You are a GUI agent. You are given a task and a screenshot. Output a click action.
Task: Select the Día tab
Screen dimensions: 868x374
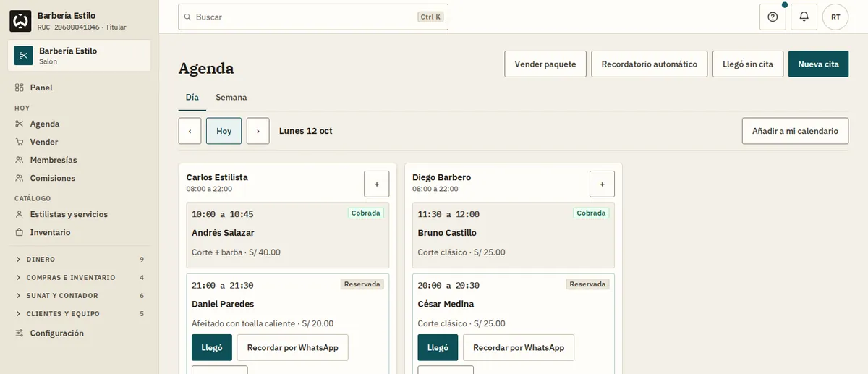click(192, 97)
